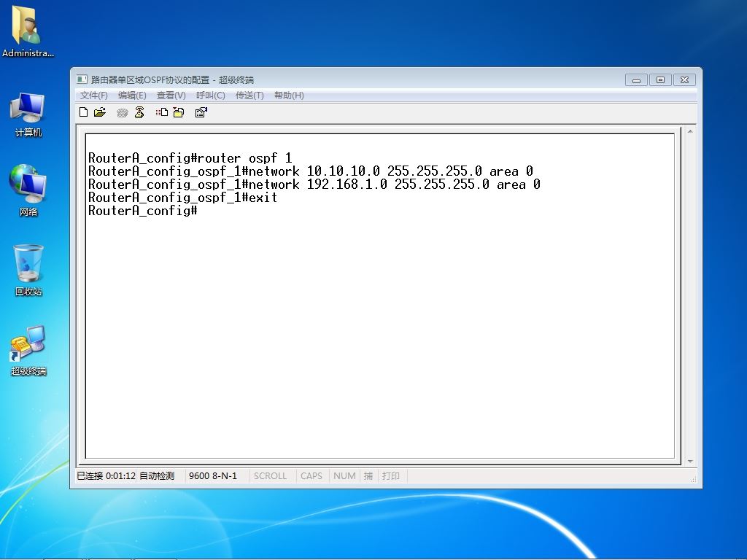Click the 'exit' command line
Image resolution: width=747 pixels, height=560 pixels.
[x=182, y=198]
